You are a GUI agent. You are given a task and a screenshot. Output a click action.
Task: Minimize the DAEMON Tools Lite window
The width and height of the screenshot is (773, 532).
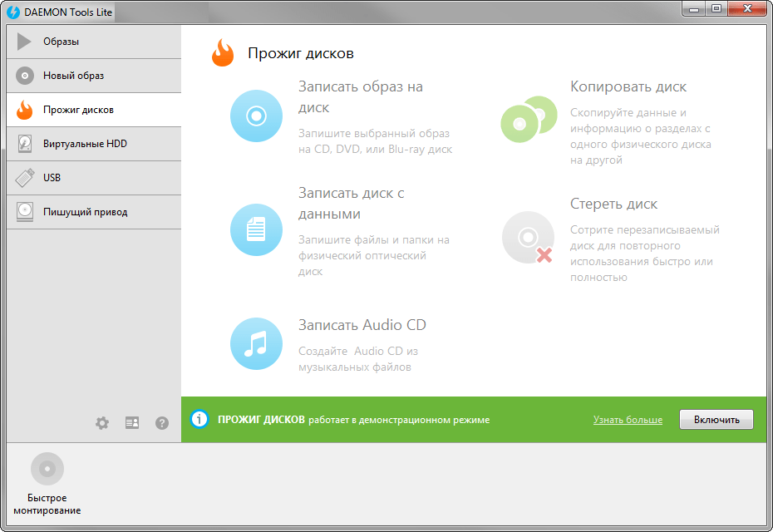click(694, 8)
